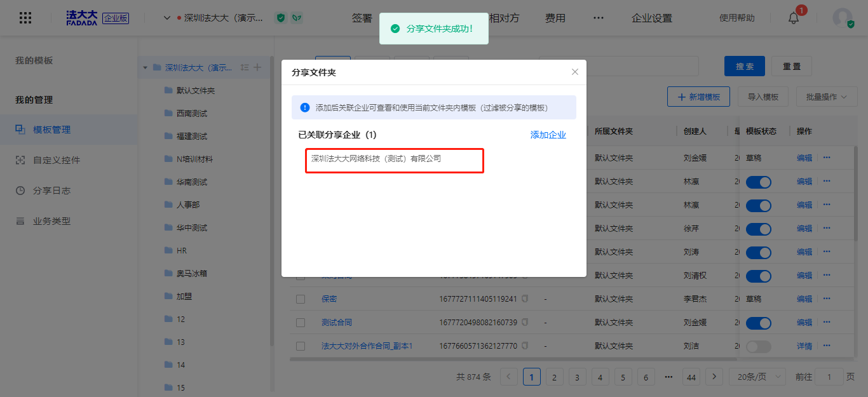This screenshot has width=868, height=397.
Task: Click the 导入模板 button
Action: [x=763, y=97]
